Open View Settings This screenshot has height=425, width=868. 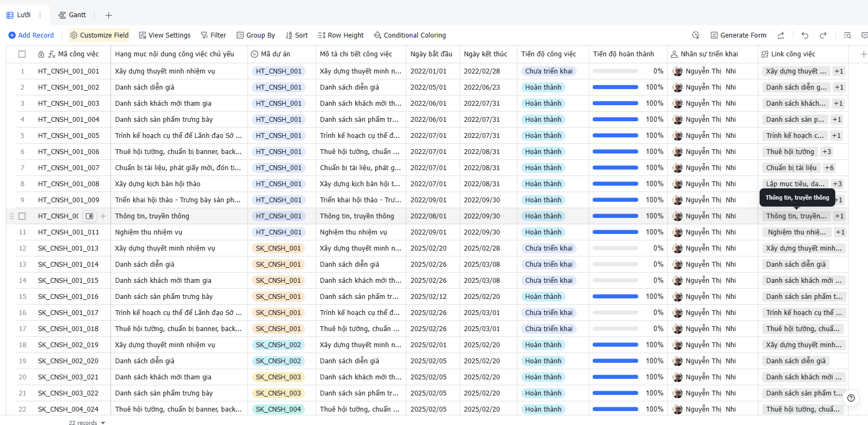[x=165, y=35]
